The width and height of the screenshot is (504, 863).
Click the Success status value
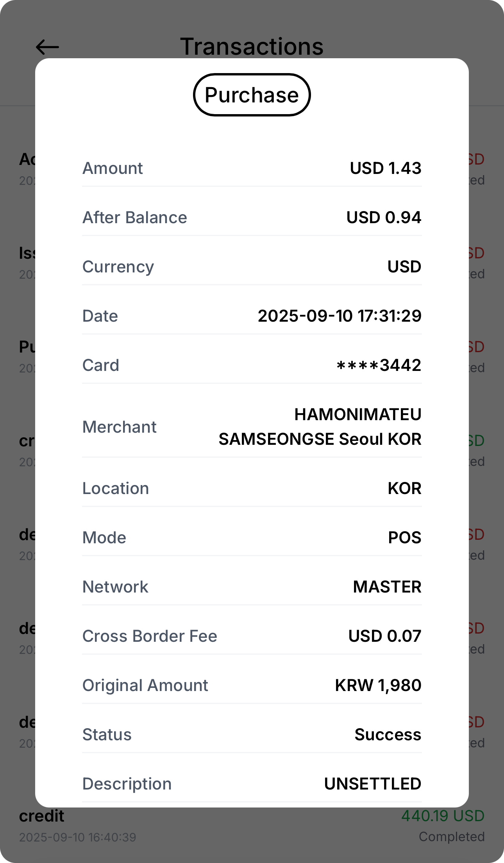(388, 735)
